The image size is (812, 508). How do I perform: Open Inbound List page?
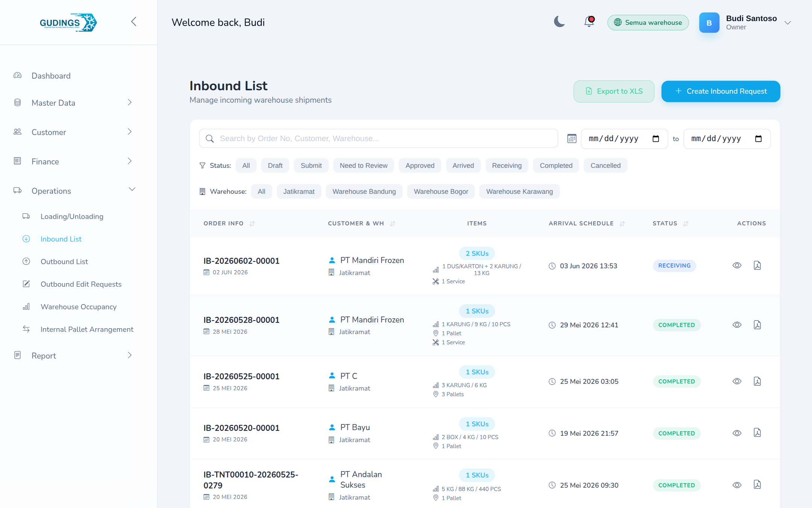(61, 239)
